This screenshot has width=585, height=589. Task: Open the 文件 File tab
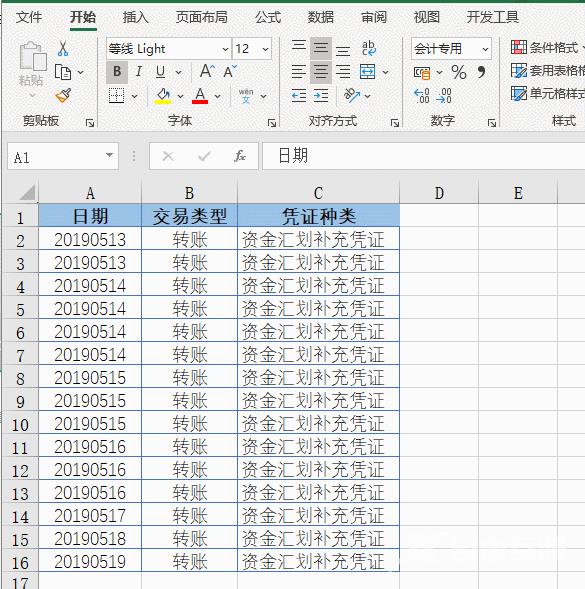29,17
